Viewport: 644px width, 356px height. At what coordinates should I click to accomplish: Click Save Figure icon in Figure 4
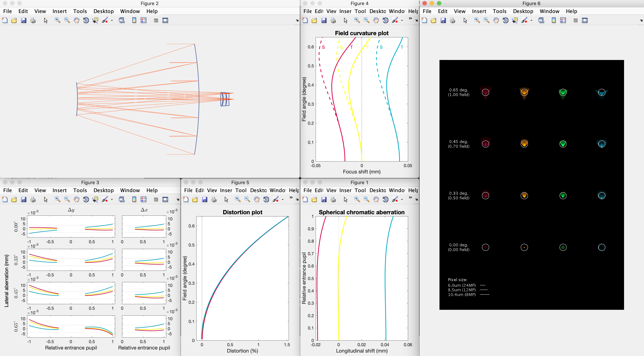[324, 20]
